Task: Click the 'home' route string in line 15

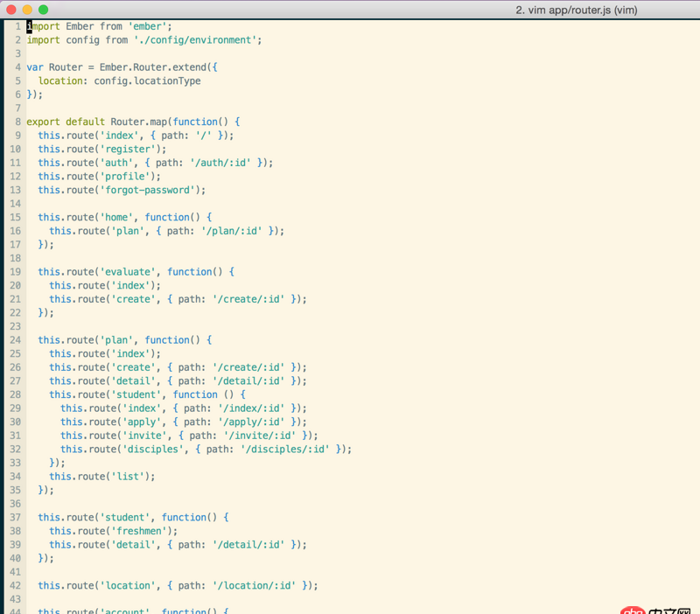Action: pos(116,217)
